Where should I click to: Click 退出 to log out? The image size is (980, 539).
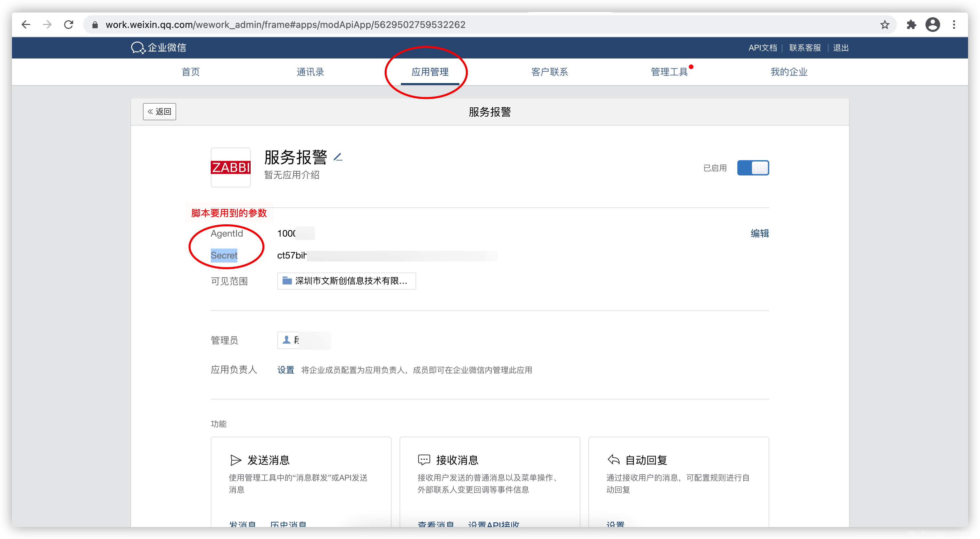840,48
